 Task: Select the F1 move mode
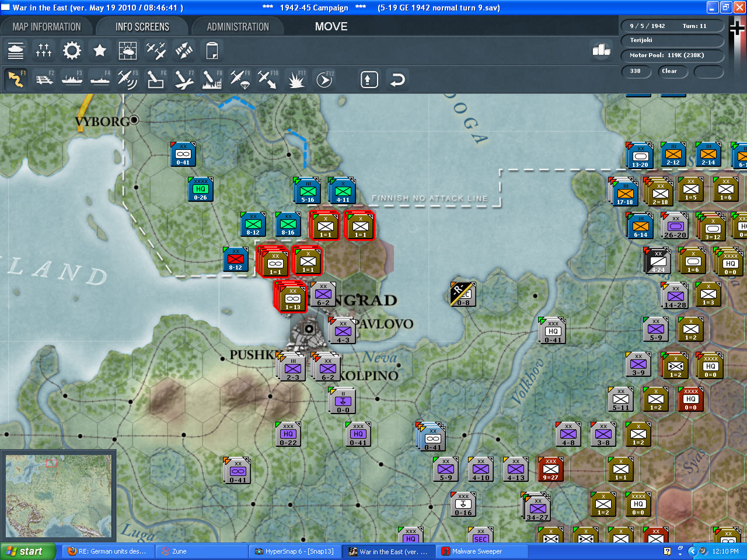point(16,79)
